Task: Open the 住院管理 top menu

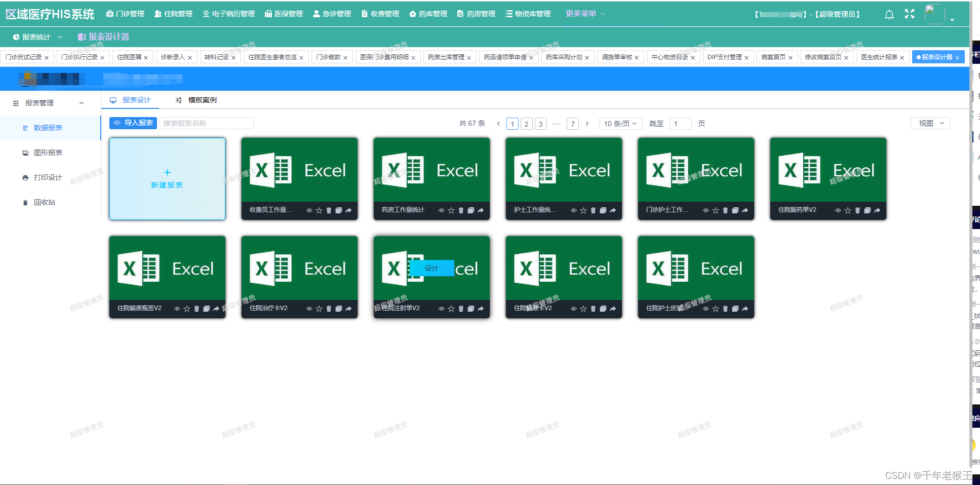Action: (x=173, y=14)
